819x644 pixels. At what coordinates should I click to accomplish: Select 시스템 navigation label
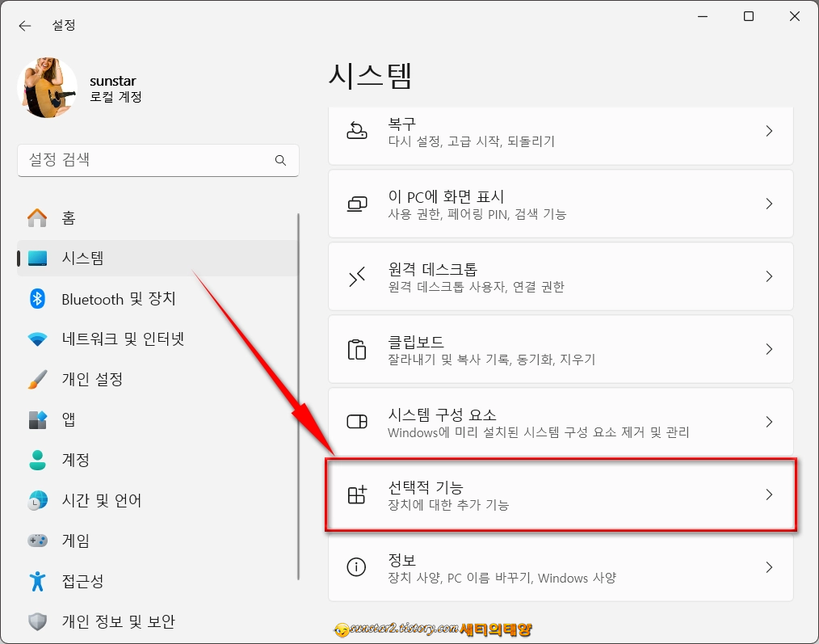pos(82,259)
